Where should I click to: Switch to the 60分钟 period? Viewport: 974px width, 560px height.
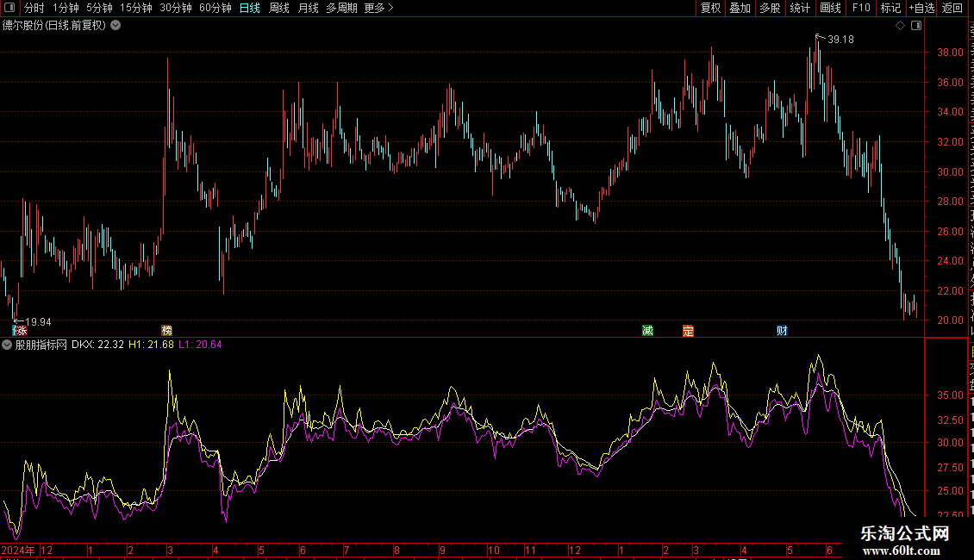pyautogui.click(x=215, y=8)
